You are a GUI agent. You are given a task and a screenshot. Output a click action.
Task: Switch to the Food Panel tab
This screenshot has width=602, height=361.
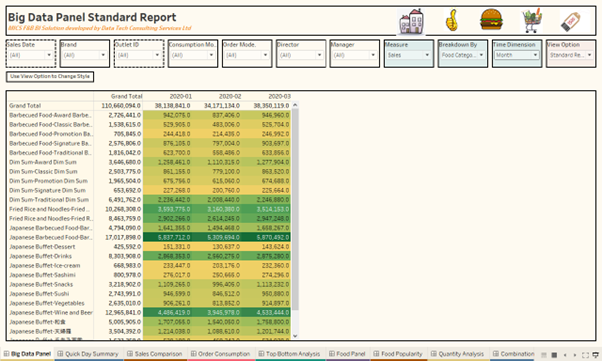[347, 354]
